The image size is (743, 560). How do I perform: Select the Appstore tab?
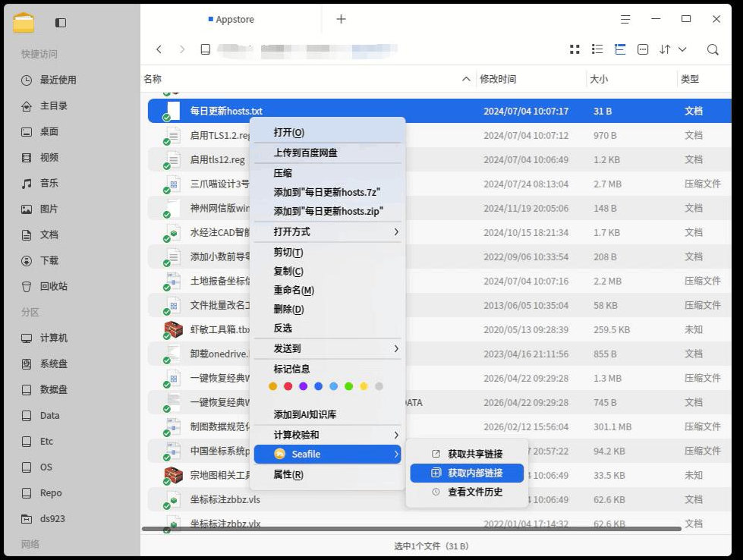point(231,20)
